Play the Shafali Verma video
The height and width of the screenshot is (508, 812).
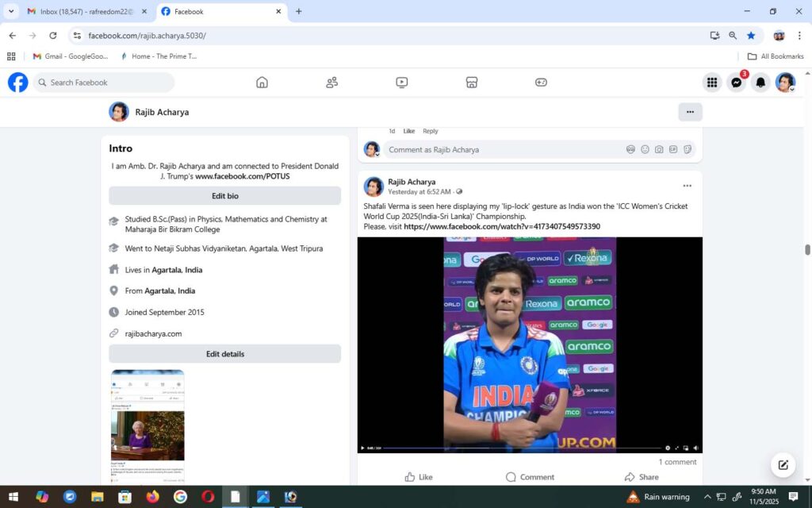pos(363,448)
